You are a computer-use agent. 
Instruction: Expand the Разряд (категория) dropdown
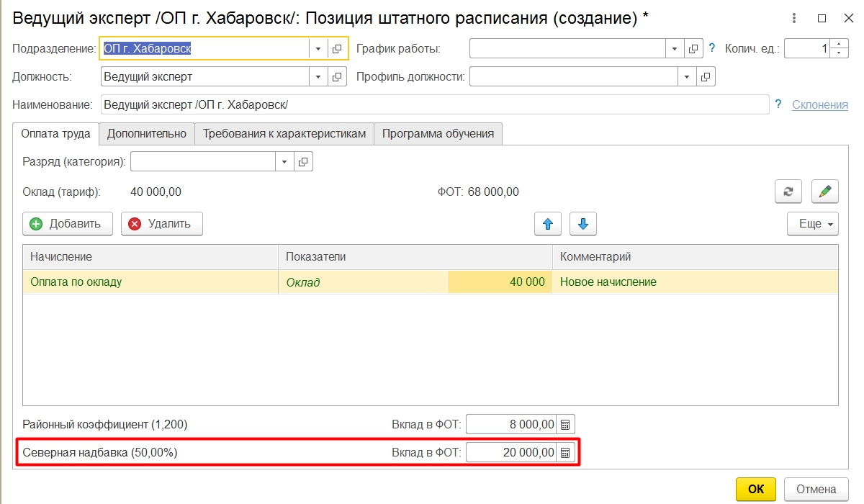[284, 161]
